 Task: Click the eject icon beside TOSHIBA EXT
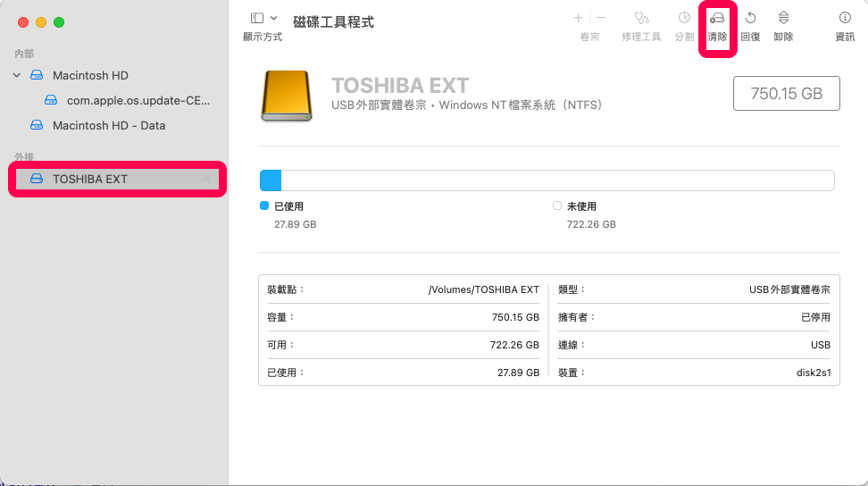[x=206, y=179]
